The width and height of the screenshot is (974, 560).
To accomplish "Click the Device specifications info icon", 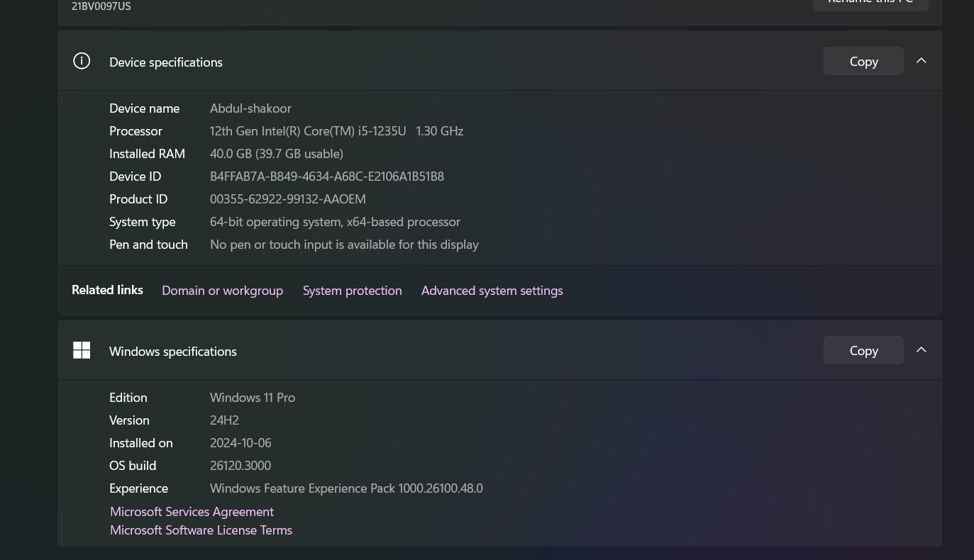I will point(82,61).
